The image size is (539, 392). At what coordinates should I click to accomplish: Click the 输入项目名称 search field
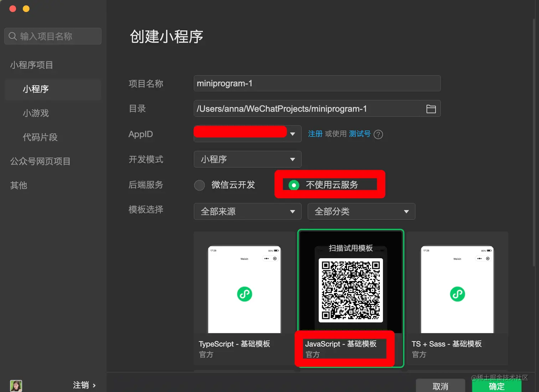(53, 36)
